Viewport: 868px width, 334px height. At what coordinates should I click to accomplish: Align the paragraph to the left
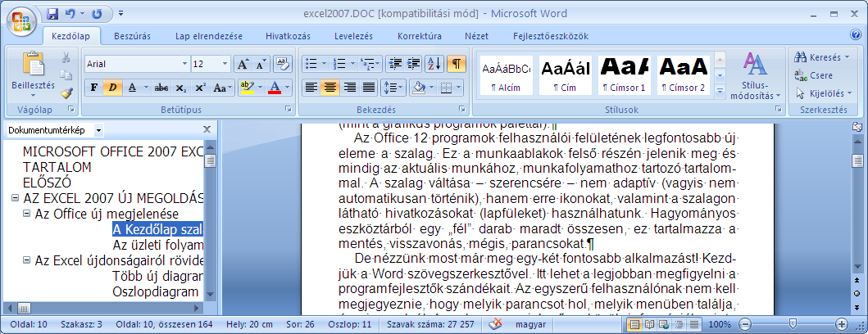click(311, 88)
